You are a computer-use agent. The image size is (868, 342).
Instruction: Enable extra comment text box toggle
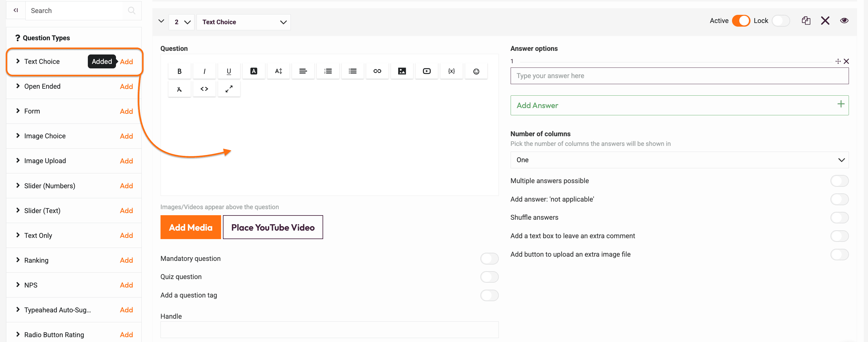click(x=839, y=236)
